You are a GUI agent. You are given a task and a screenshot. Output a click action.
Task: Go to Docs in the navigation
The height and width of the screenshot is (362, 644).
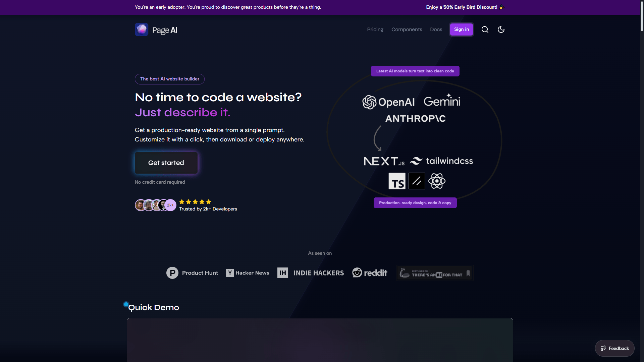point(436,29)
